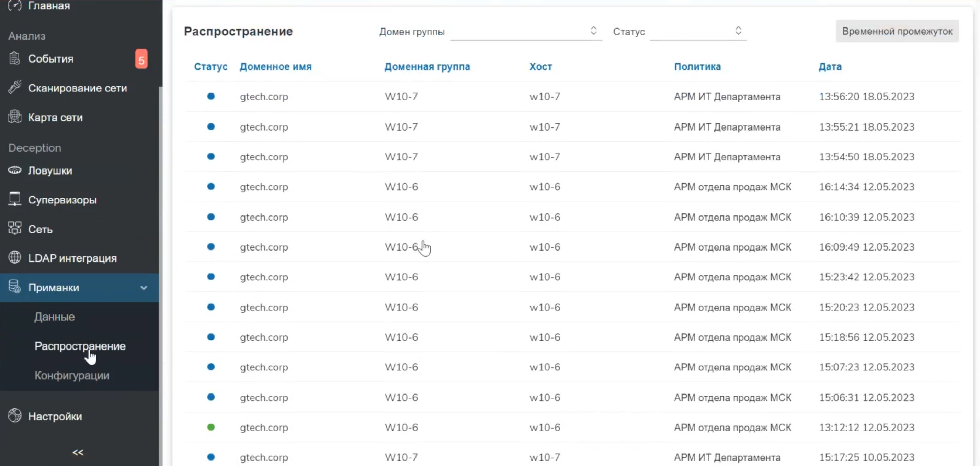The height and width of the screenshot is (466, 980).
Task: Click the Супервизоры monitor icon
Action: [x=14, y=199]
